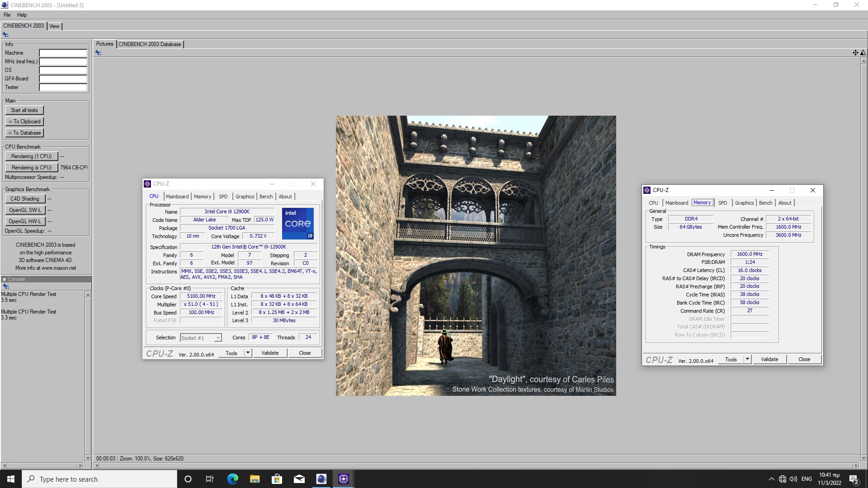Open Mail app from taskbar

click(x=299, y=479)
